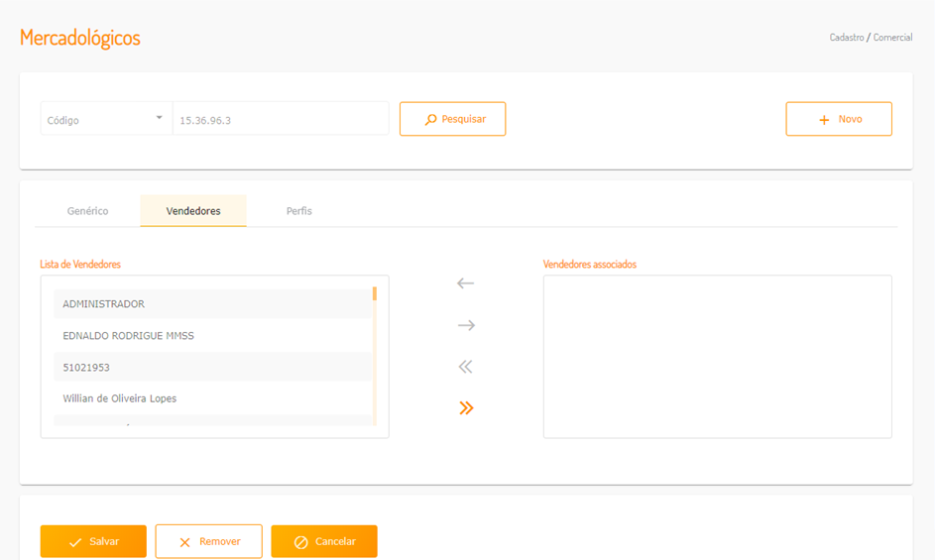
Task: Select EDNALDO RODRIGUE MMSS in the list
Action: [212, 336]
